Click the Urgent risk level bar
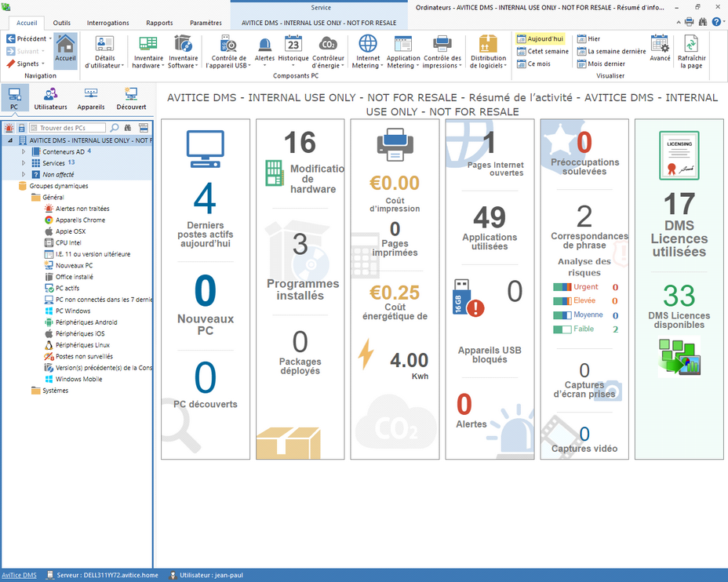 click(562, 287)
